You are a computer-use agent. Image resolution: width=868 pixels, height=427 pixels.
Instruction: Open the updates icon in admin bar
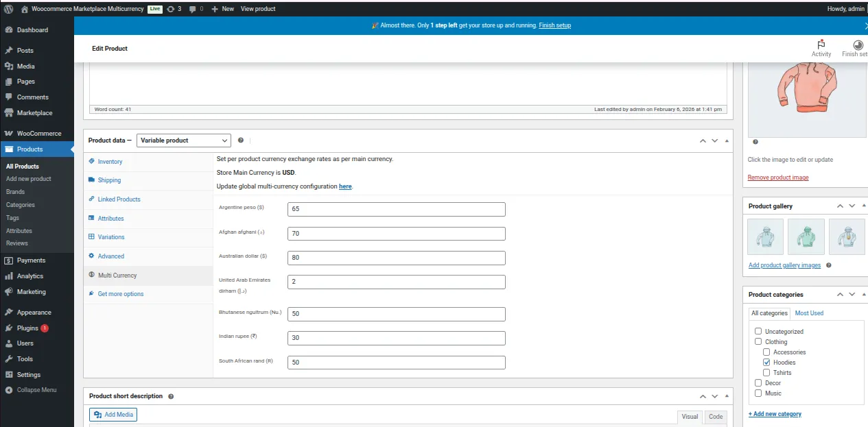tap(170, 9)
